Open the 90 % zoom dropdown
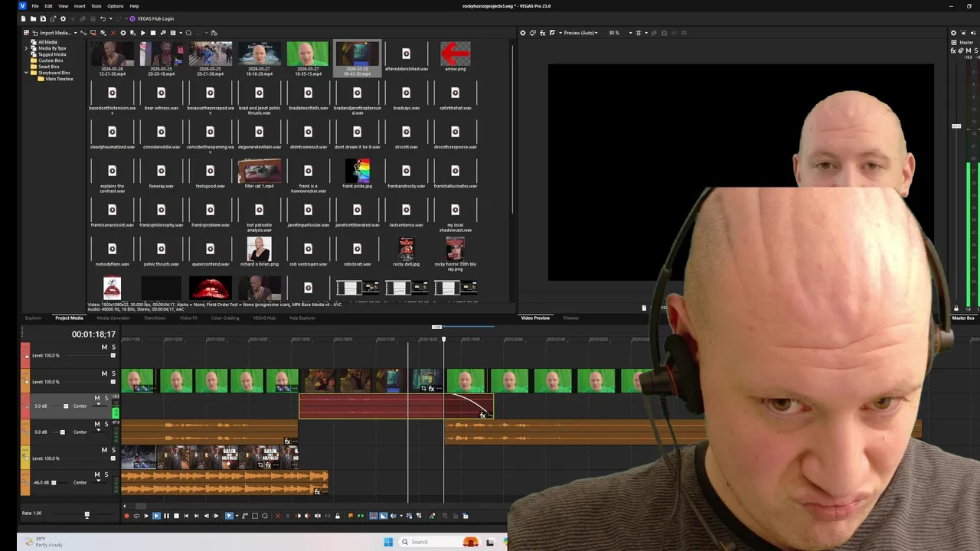980x551 pixels. (631, 33)
